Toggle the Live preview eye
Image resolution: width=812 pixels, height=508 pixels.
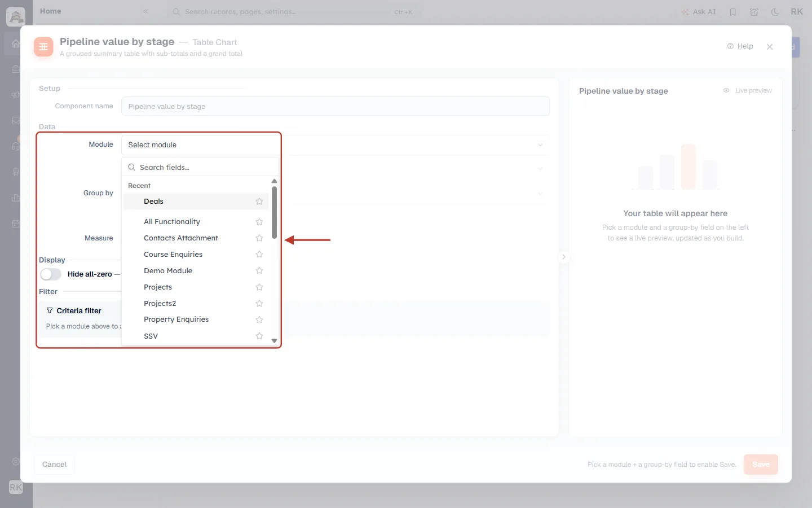[x=726, y=90]
